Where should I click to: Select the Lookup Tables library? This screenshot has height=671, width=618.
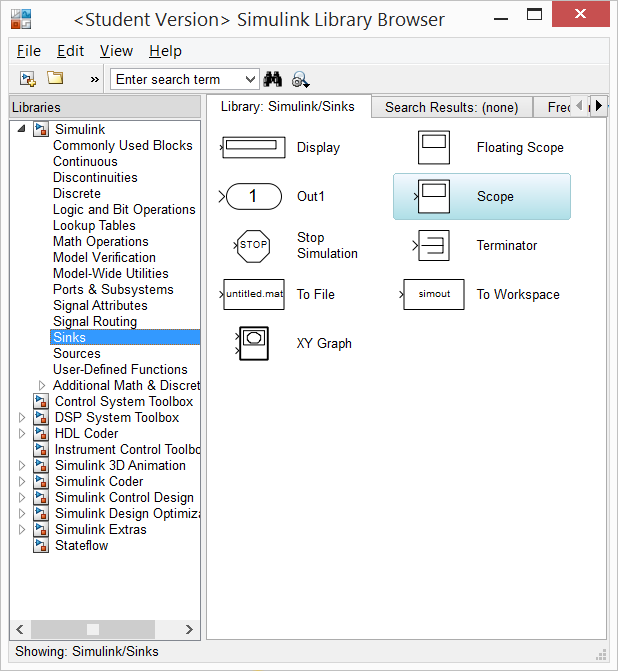click(x=94, y=226)
